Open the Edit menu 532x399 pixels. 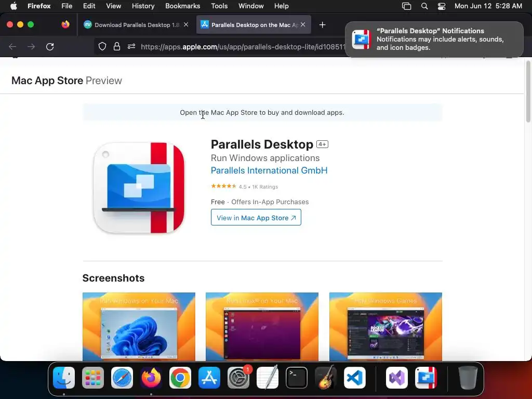89,6
